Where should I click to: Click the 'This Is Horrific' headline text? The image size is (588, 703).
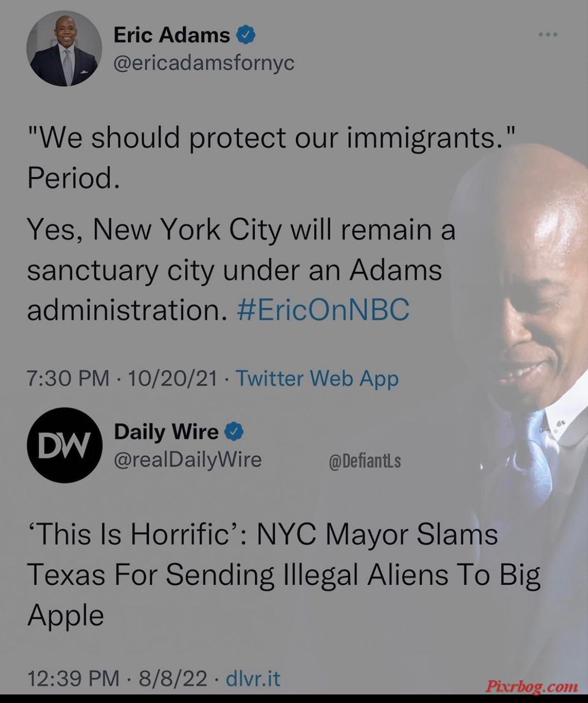(283, 574)
